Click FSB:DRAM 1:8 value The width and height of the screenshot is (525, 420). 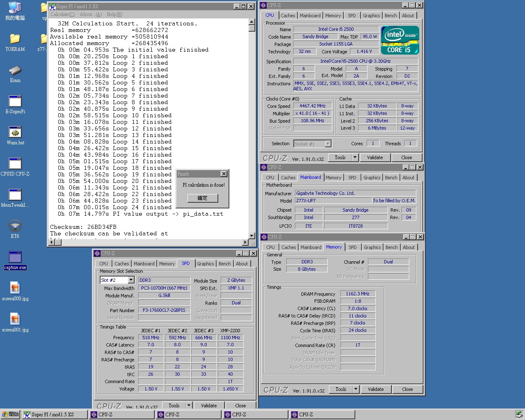[358, 301]
